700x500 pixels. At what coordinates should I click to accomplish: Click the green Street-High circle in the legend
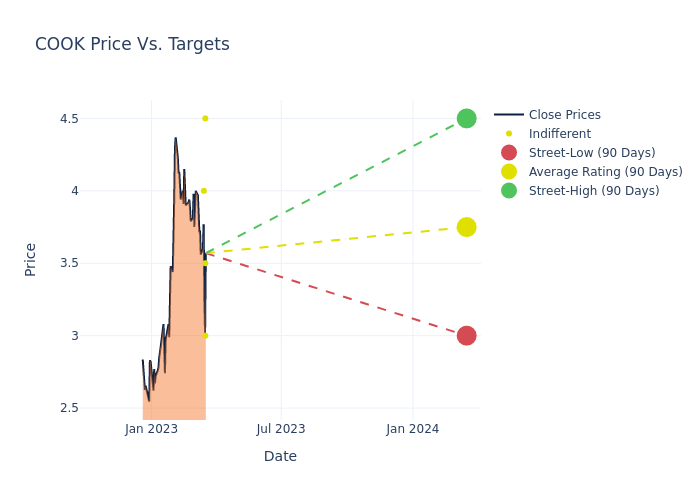coord(509,191)
